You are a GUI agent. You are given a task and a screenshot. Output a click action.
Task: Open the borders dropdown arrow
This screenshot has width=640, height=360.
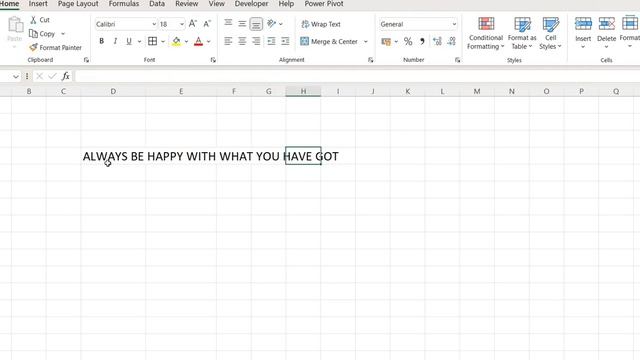(x=163, y=42)
